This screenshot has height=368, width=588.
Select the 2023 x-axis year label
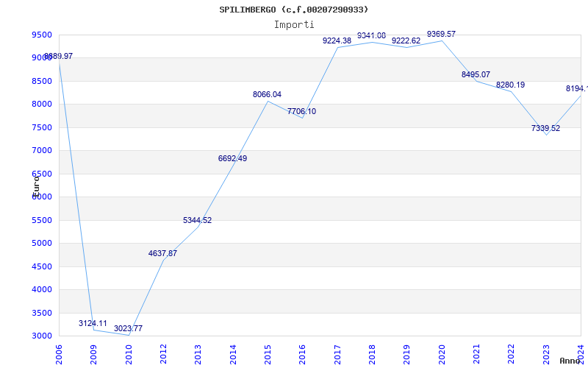(x=546, y=355)
